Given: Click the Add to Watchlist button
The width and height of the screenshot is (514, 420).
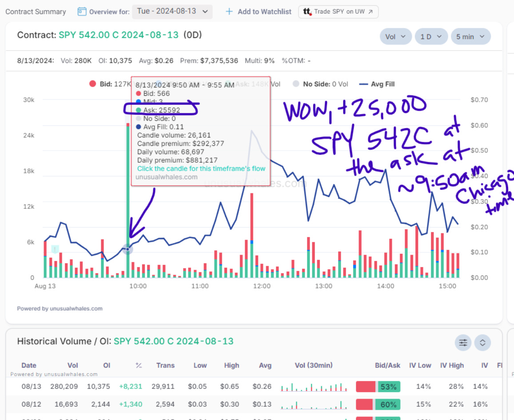Looking at the screenshot, I should click(259, 12).
